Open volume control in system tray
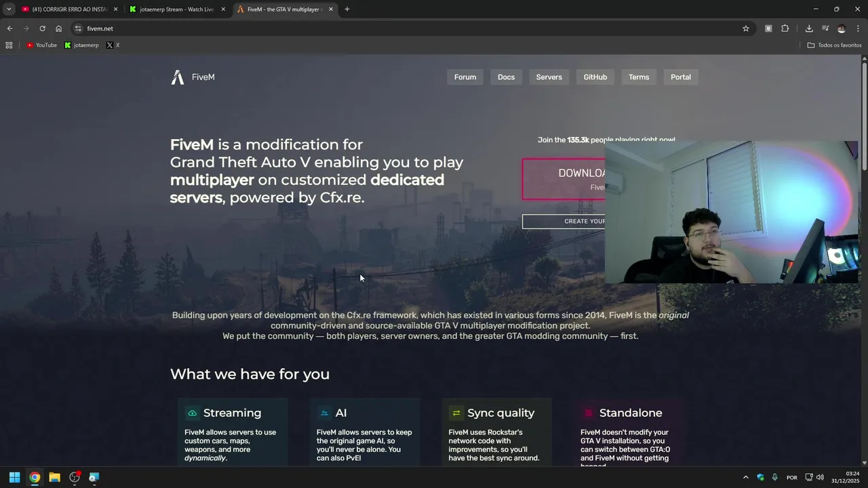Image resolution: width=868 pixels, height=488 pixels. pos(820,477)
